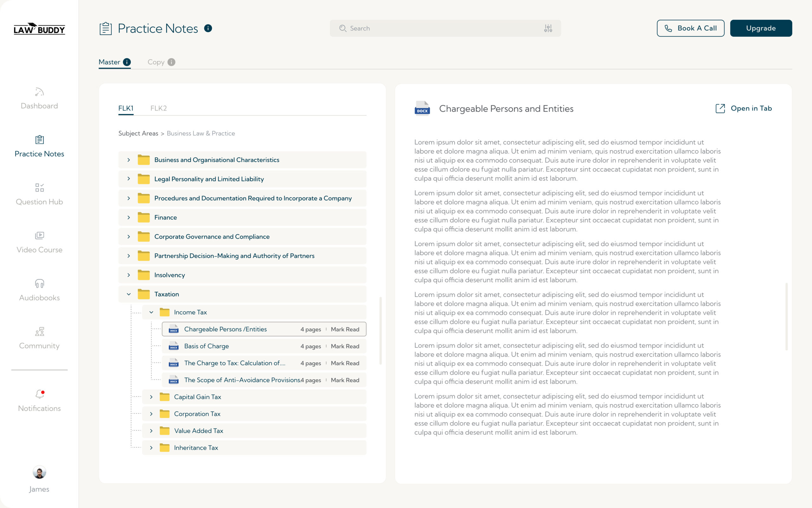The height and width of the screenshot is (508, 812).
Task: Expand Capital Gain Tax chevron
Action: coord(151,397)
